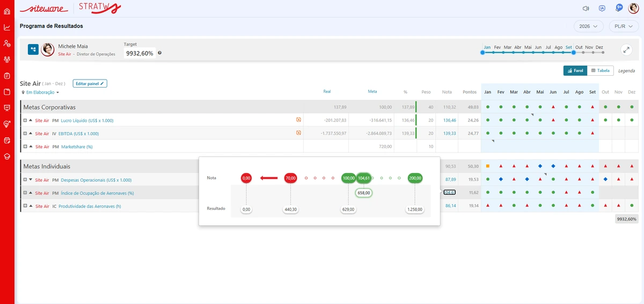Viewport: 644px width, 304px height.
Task: Switch to Tabela view
Action: pyautogui.click(x=600, y=70)
